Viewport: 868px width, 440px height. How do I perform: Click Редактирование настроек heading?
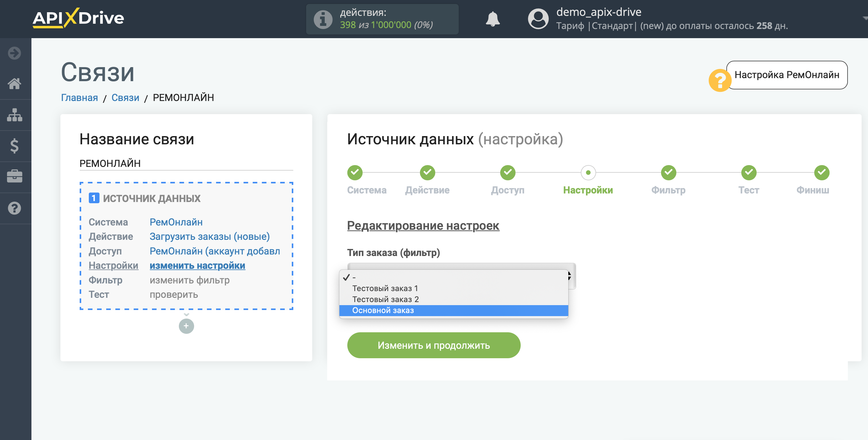pyautogui.click(x=423, y=225)
